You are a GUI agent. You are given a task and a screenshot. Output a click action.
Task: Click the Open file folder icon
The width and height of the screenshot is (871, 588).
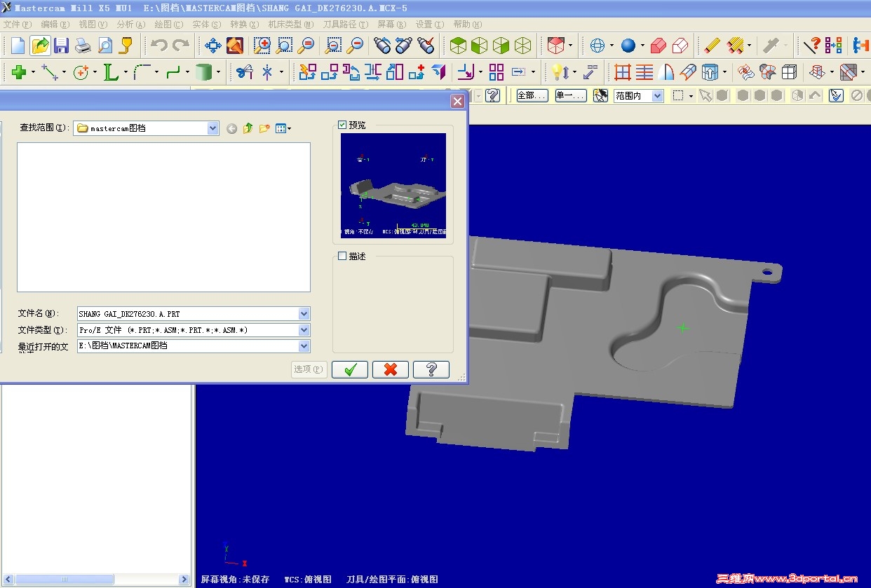click(x=41, y=46)
